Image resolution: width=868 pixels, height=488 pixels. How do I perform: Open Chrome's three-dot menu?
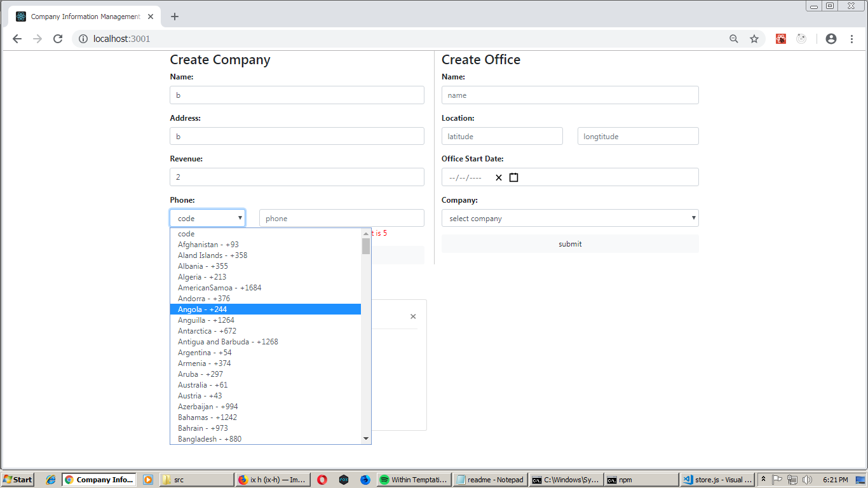click(851, 39)
